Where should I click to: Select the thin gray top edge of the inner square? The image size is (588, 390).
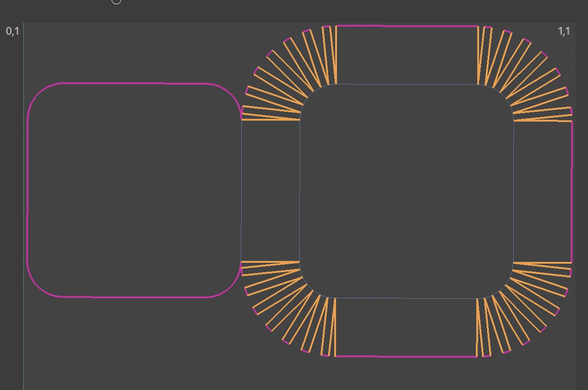point(407,85)
